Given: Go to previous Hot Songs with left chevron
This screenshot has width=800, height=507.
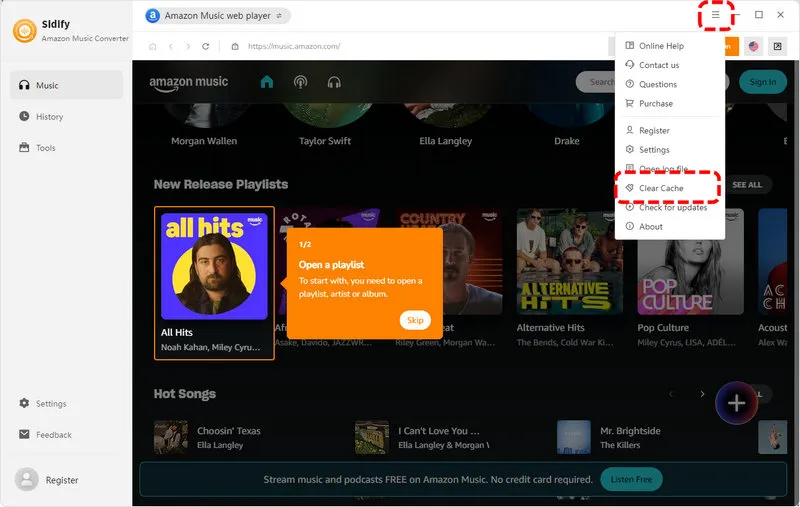Looking at the screenshot, I should [x=671, y=394].
